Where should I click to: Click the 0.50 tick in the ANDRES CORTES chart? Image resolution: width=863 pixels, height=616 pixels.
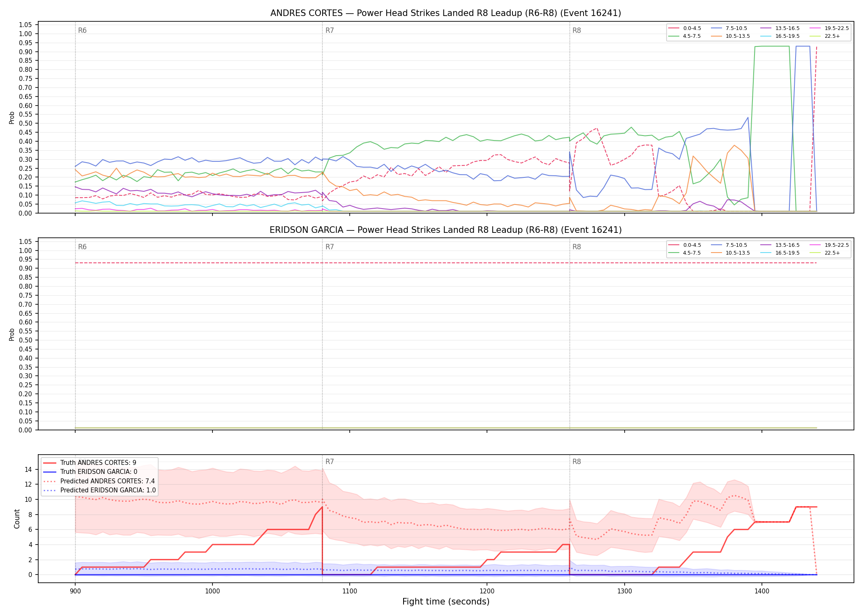(x=25, y=123)
